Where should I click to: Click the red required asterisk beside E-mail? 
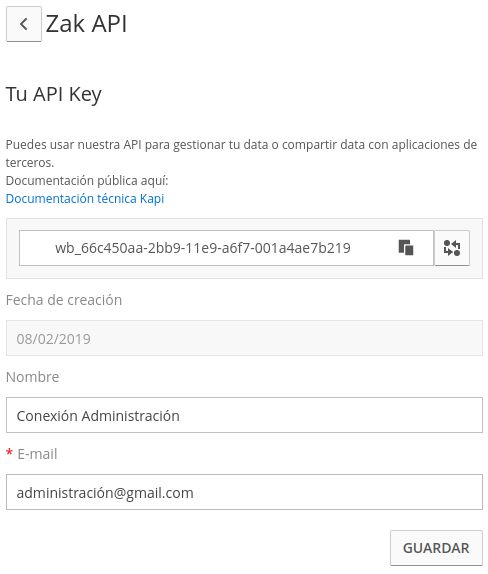pyautogui.click(x=10, y=453)
